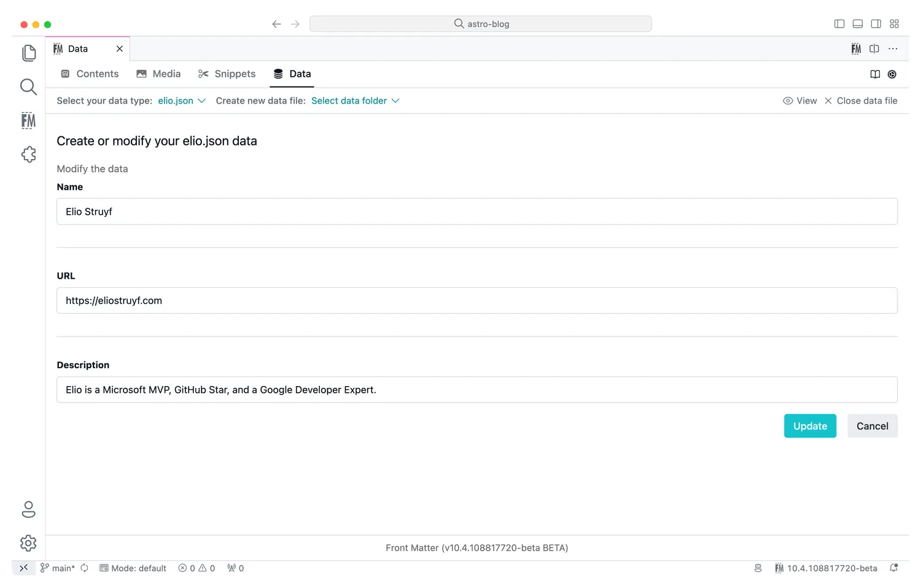
Task: Click into the URL field
Action: click(x=477, y=301)
